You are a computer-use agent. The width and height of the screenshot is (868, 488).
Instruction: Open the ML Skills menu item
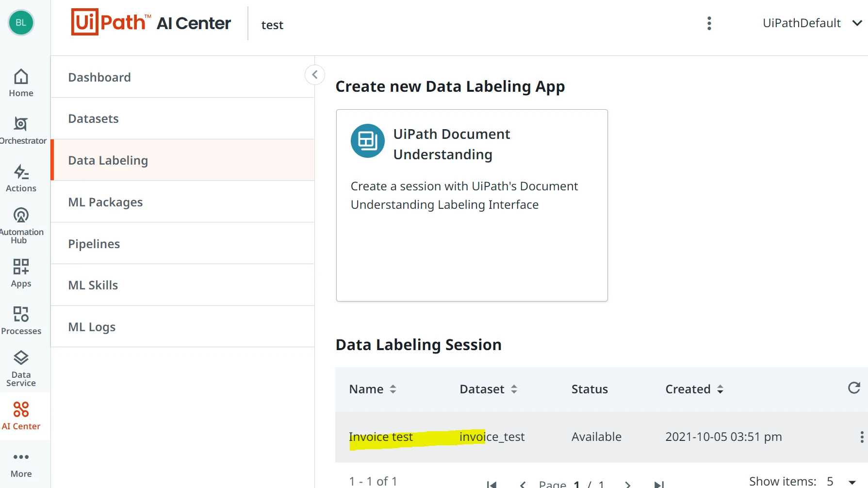pyautogui.click(x=182, y=285)
